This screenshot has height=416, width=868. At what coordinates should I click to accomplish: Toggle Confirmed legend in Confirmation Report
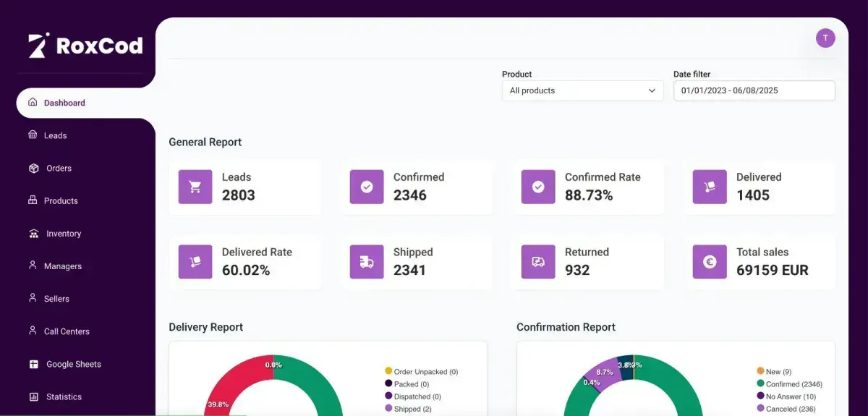click(790, 384)
